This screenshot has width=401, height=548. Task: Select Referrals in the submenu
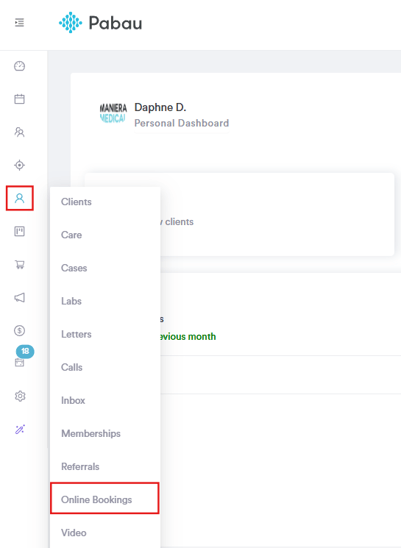click(80, 467)
